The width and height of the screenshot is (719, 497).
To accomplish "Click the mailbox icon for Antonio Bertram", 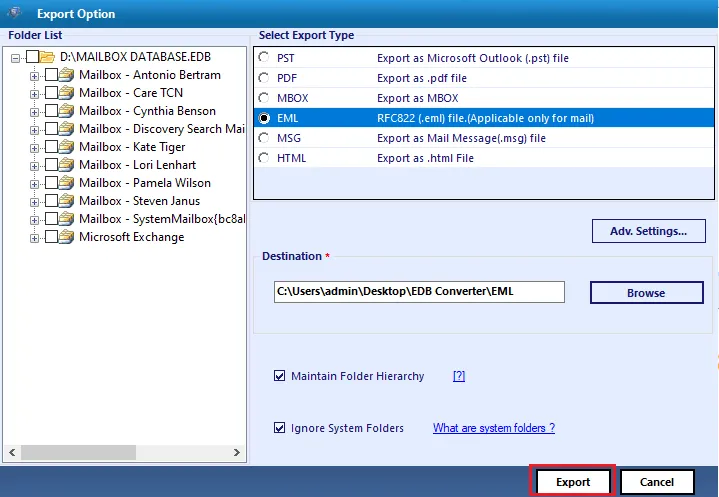I will point(66,75).
